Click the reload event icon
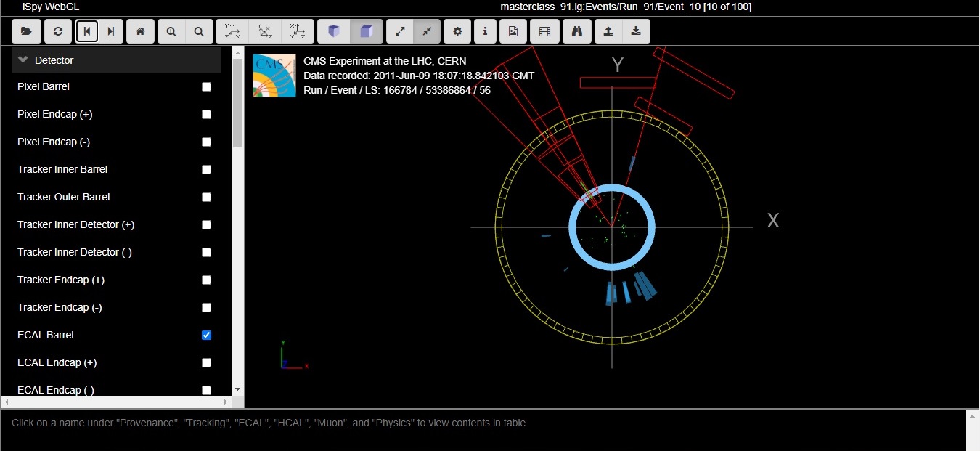 (58, 31)
